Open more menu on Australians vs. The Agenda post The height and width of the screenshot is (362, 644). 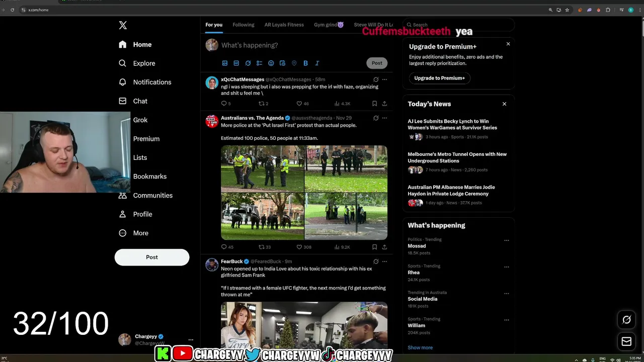[x=384, y=118]
